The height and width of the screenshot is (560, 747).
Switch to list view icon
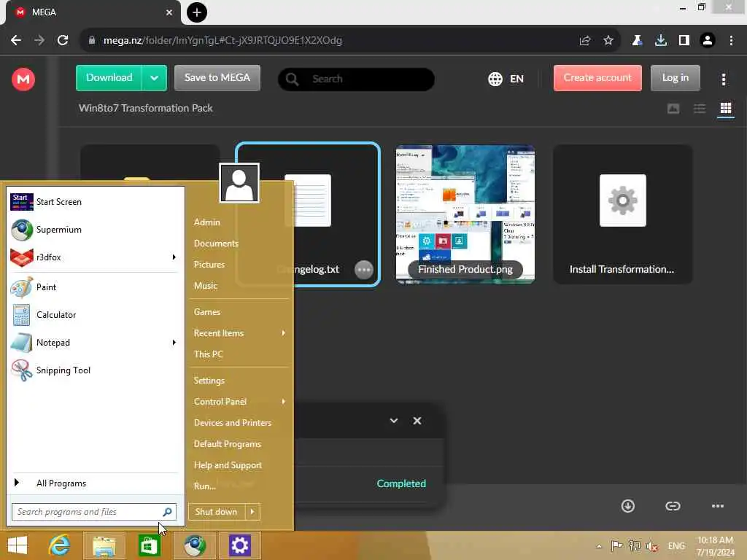(700, 109)
